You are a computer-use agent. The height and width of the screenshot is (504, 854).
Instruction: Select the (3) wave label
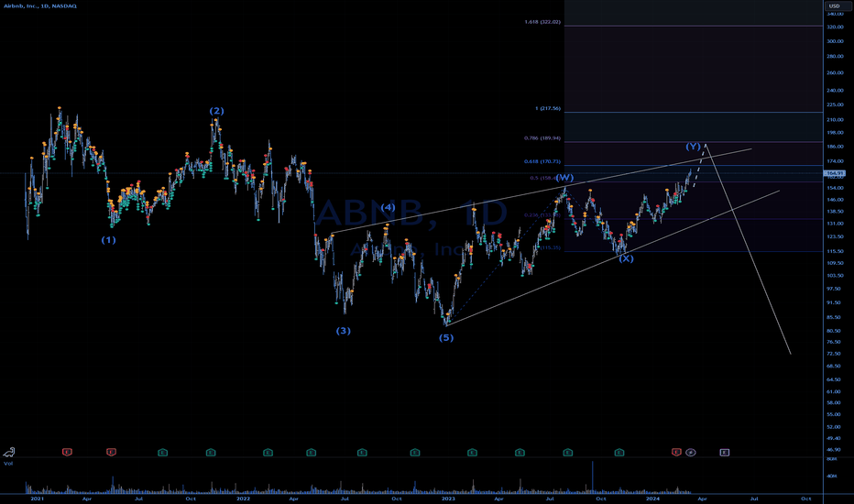pyautogui.click(x=343, y=331)
